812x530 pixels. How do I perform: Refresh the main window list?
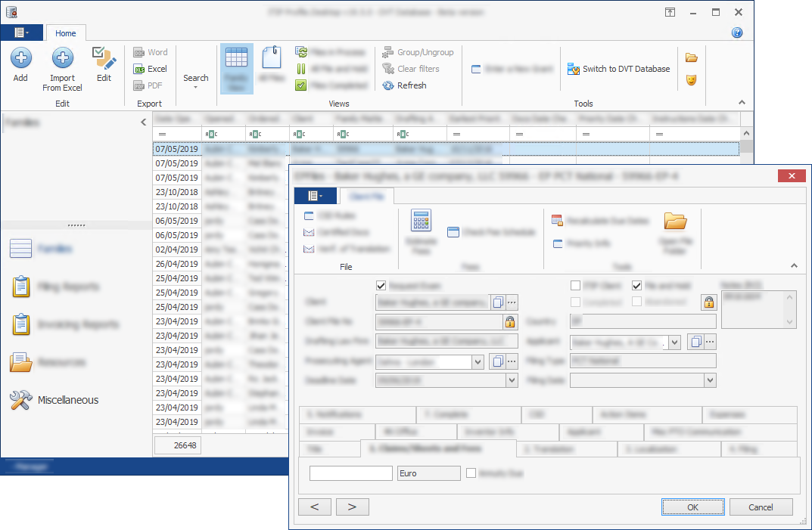(404, 85)
